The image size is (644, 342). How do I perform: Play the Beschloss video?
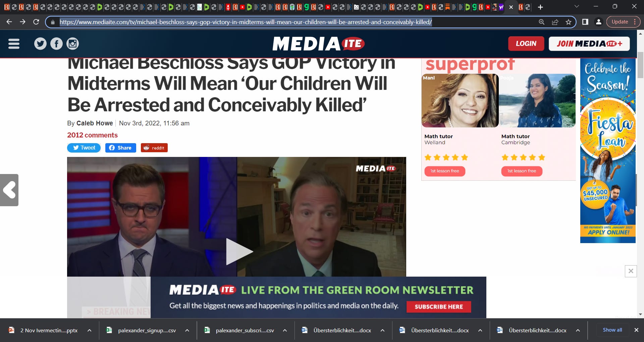(239, 251)
